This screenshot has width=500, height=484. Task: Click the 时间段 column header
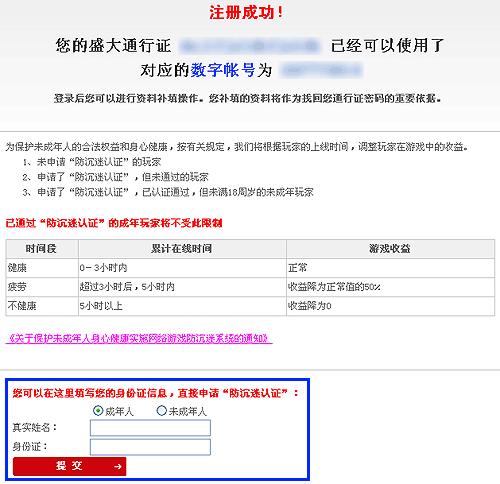tap(42, 249)
